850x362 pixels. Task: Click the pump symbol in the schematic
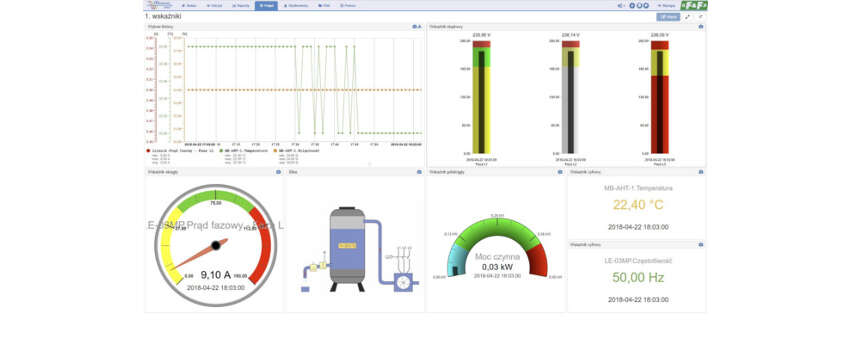coord(403,282)
